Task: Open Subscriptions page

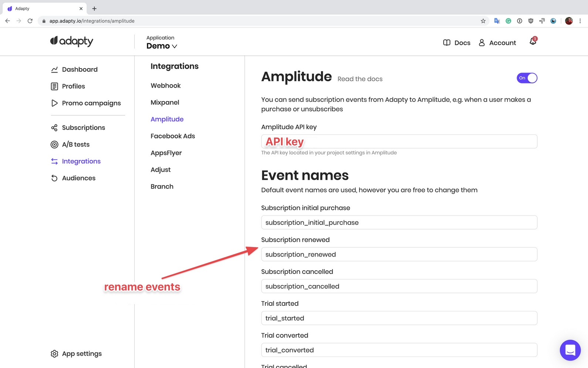Action: pyautogui.click(x=84, y=128)
